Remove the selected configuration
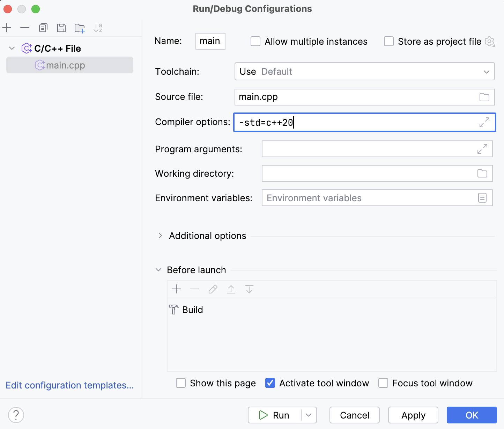Viewport: 504px width, 429px height. (x=24, y=28)
